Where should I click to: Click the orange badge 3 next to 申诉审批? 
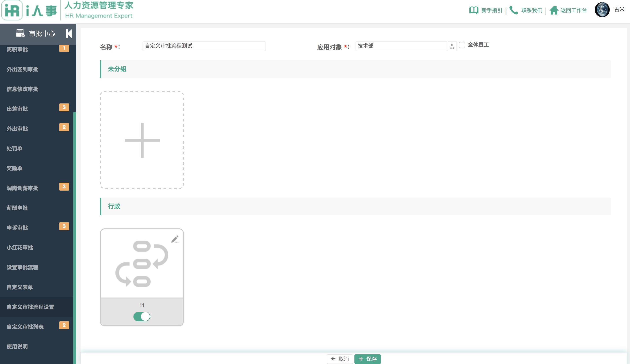pos(64,226)
